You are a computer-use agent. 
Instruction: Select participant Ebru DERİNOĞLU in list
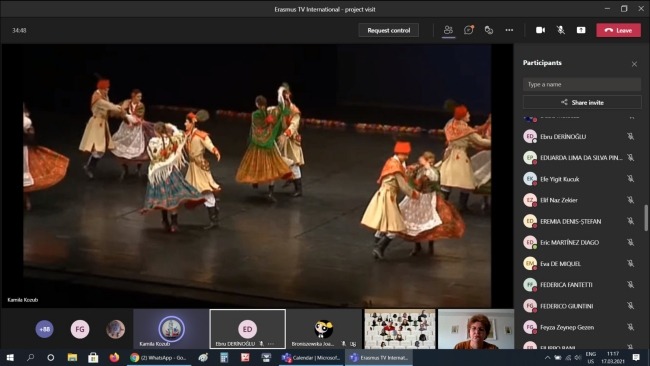[x=582, y=136]
